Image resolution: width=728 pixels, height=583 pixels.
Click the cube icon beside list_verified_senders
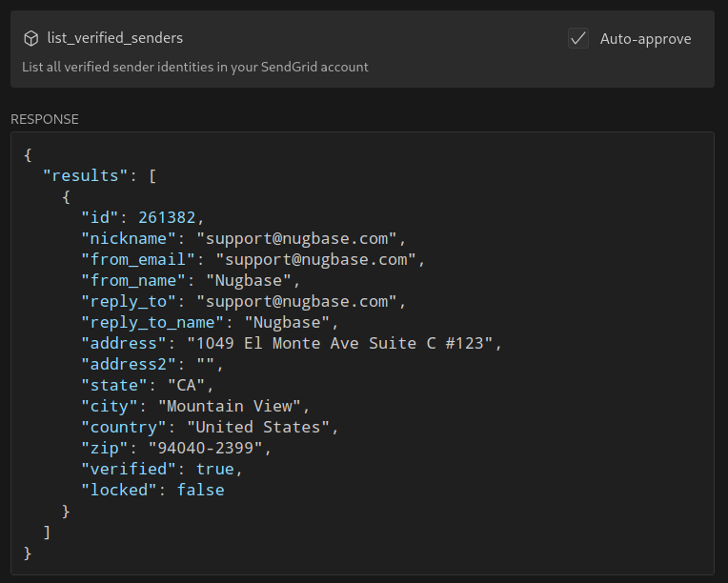pos(31,38)
